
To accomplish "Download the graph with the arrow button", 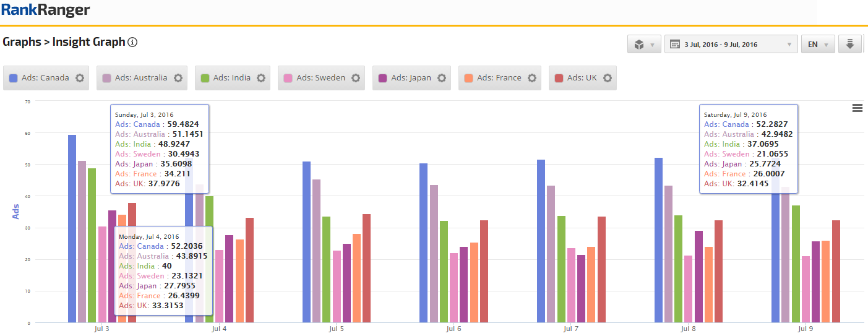I will click(849, 45).
